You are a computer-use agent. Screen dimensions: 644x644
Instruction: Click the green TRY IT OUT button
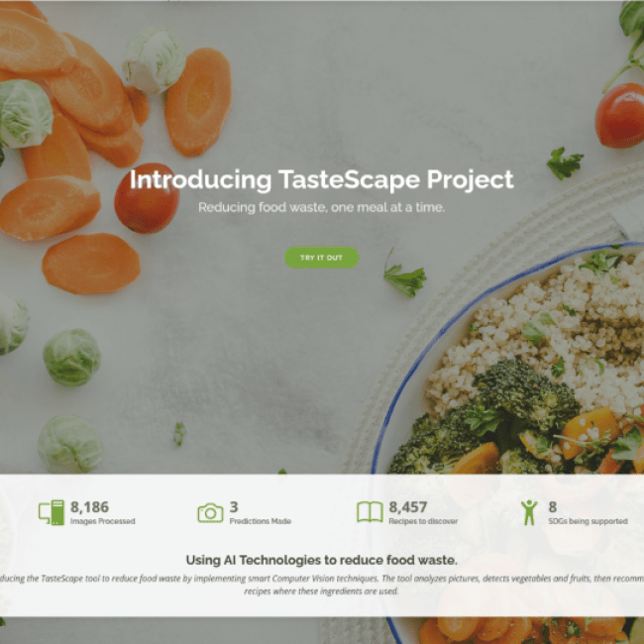322,258
